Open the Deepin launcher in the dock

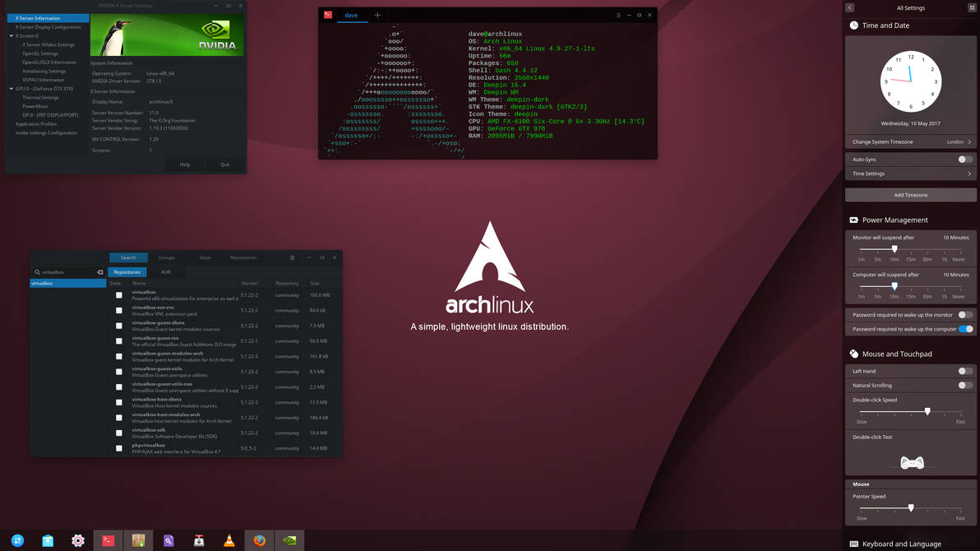pyautogui.click(x=17, y=540)
